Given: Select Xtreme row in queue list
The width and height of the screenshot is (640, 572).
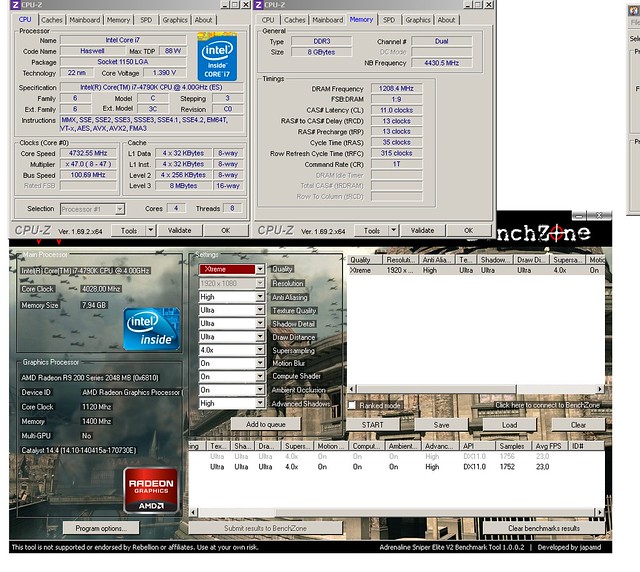Looking at the screenshot, I should [476, 270].
